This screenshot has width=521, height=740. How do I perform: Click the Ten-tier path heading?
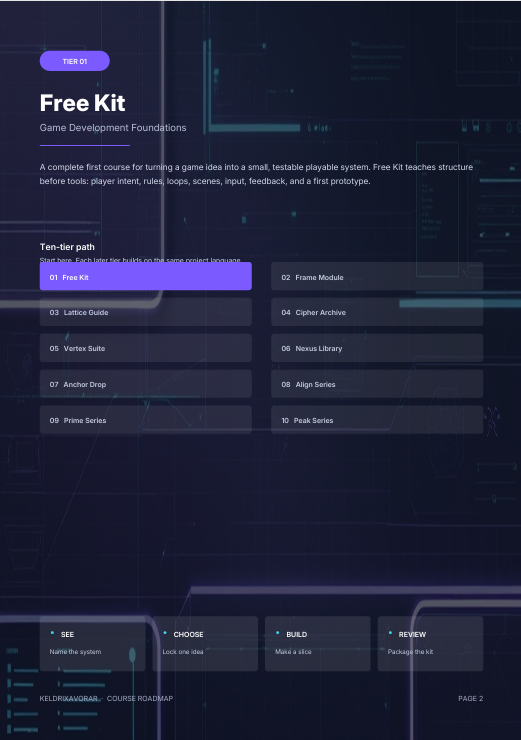(x=67, y=247)
